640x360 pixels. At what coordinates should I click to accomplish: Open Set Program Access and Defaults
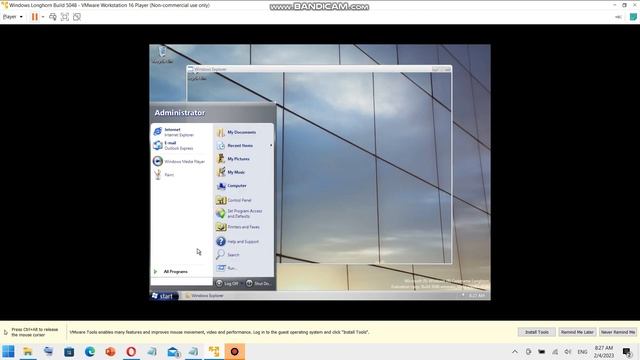click(239, 213)
